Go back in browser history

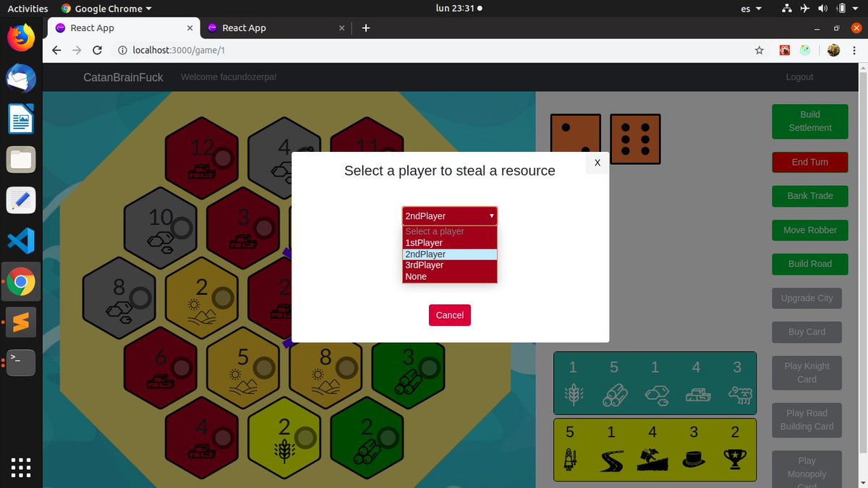point(57,51)
